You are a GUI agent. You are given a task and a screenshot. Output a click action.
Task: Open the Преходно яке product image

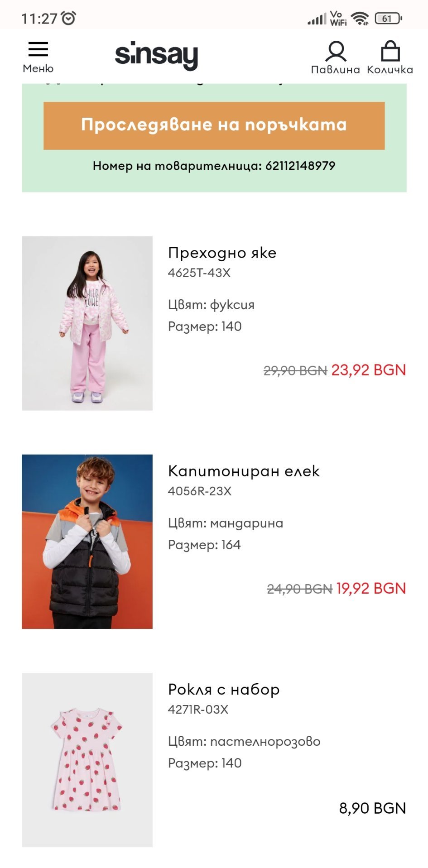pyautogui.click(x=87, y=323)
